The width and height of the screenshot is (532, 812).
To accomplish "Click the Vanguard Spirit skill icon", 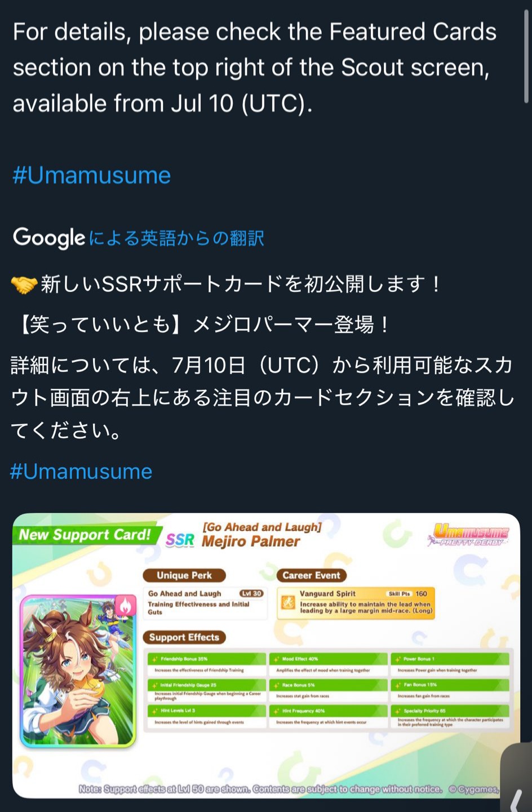I will click(288, 602).
